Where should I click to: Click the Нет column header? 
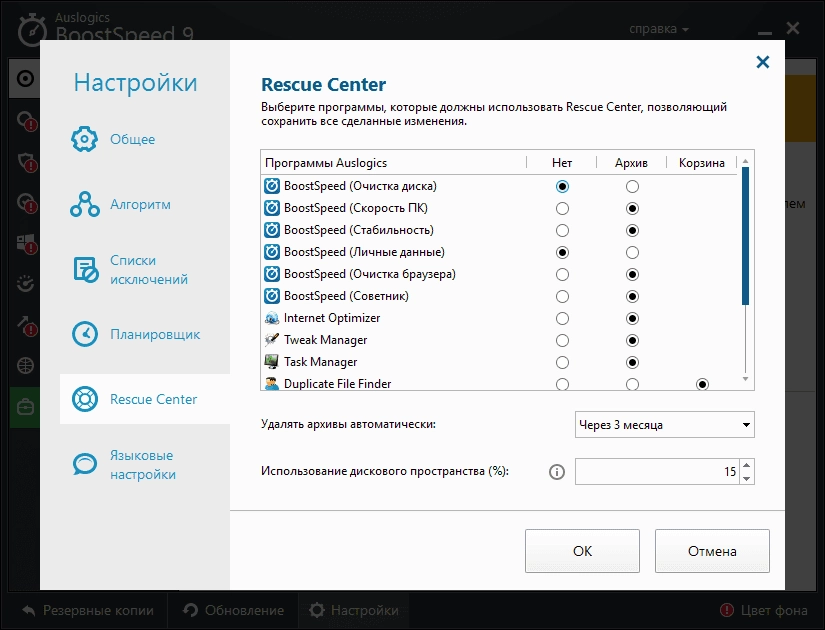pos(562,163)
